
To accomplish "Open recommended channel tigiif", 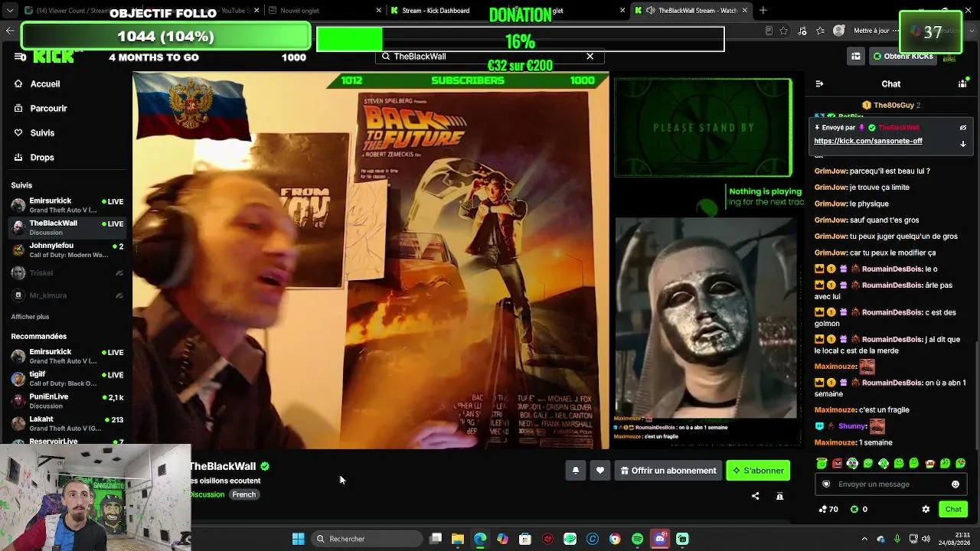I will [67, 379].
